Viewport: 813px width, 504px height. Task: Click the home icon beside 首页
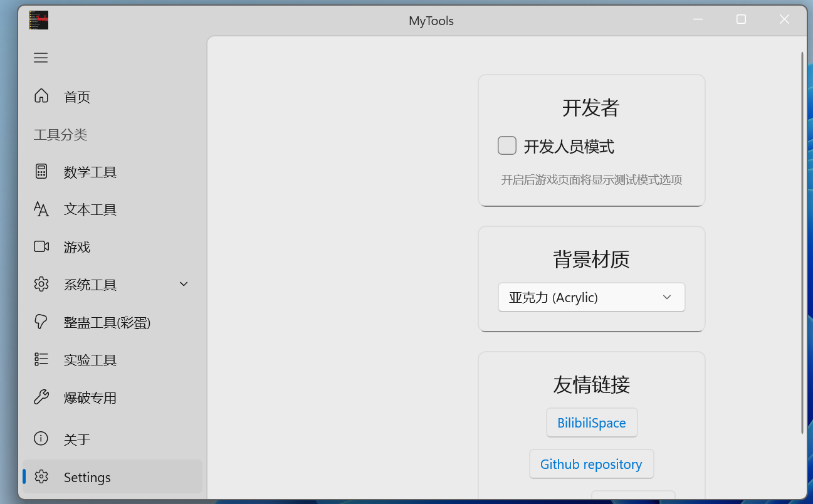pyautogui.click(x=41, y=96)
